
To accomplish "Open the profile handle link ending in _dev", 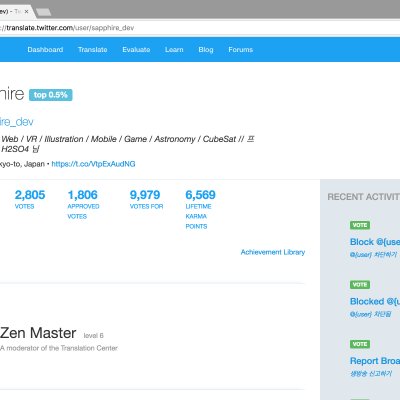I will click(x=17, y=122).
